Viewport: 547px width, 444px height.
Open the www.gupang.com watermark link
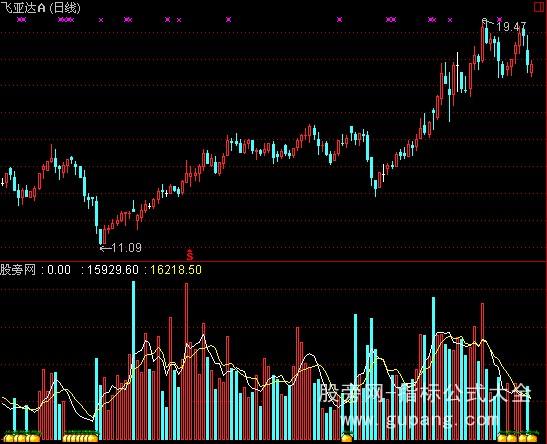(420, 420)
